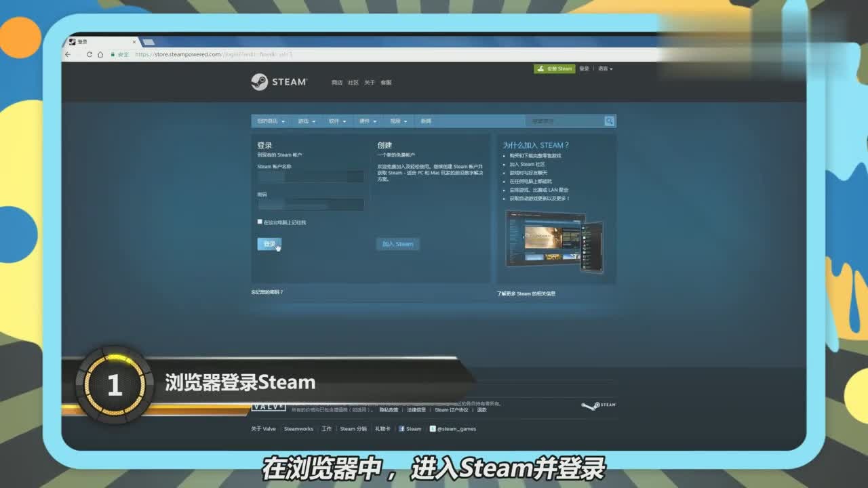868x488 pixels.
Task: Expand the 软件 dropdown in store bar
Action: (337, 121)
